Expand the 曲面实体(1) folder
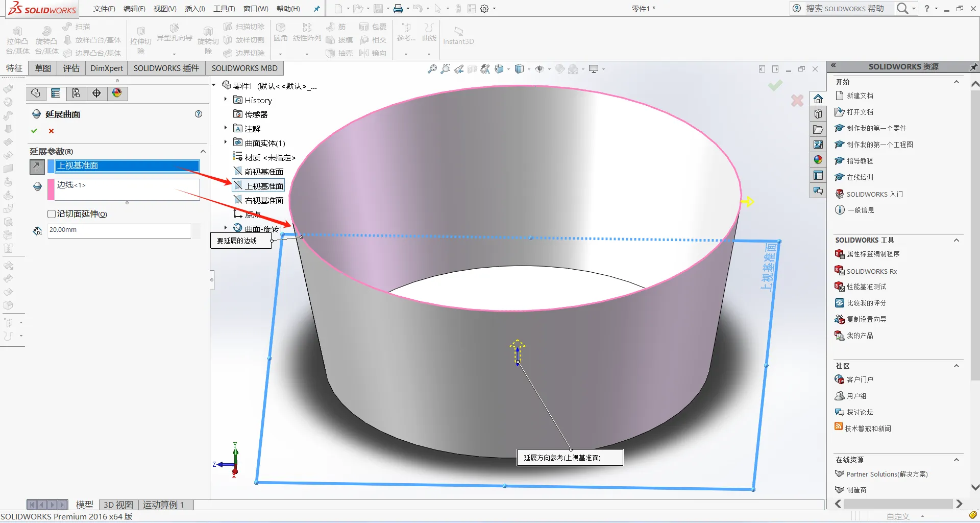980x523 pixels. pyautogui.click(x=225, y=142)
